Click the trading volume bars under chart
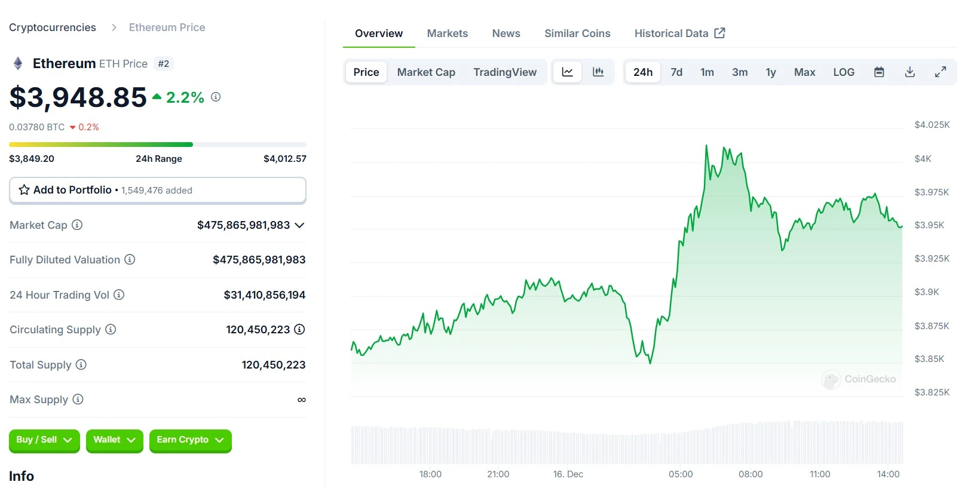The width and height of the screenshot is (980, 488). coord(627,443)
